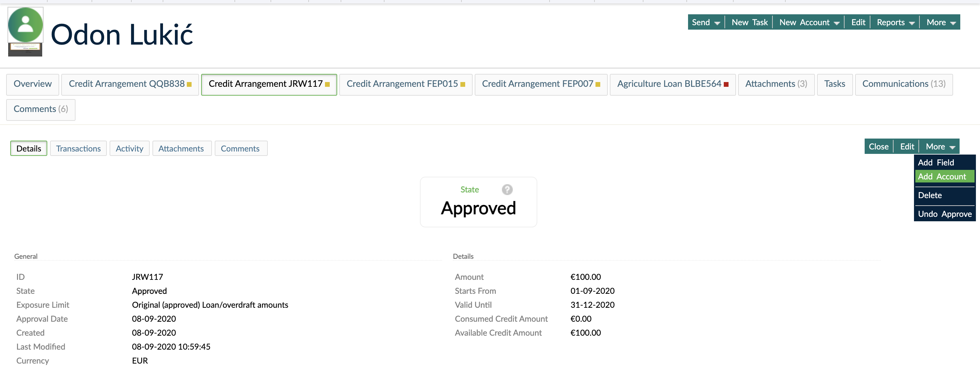Choose Undo Approve from the open menu

point(945,213)
